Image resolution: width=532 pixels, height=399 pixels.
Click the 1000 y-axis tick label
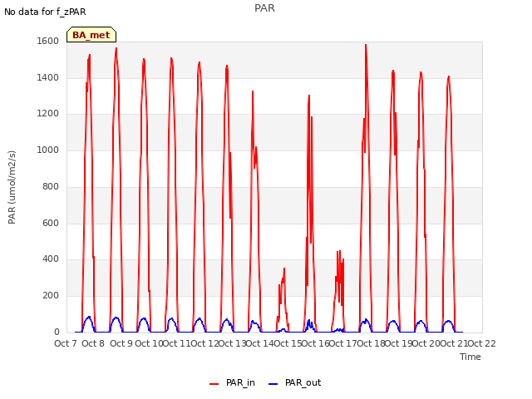[x=48, y=150]
